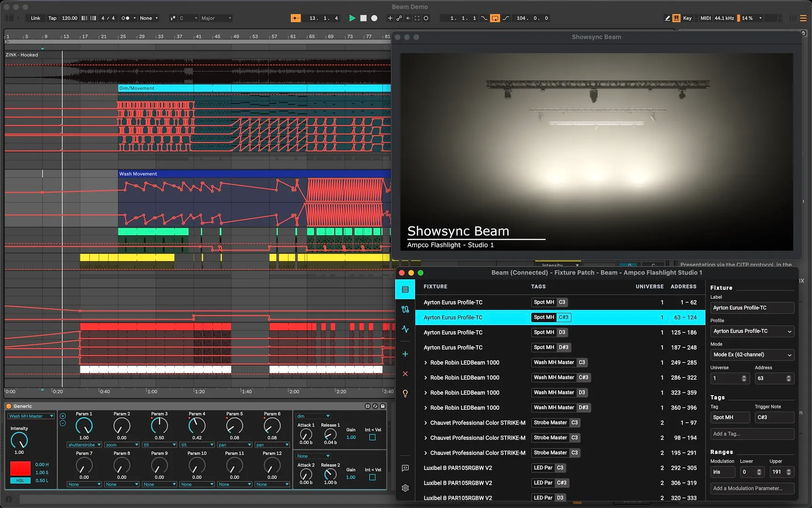Click Tap to set the tempo
Image resolution: width=812 pixels, height=508 pixels.
tap(52, 18)
